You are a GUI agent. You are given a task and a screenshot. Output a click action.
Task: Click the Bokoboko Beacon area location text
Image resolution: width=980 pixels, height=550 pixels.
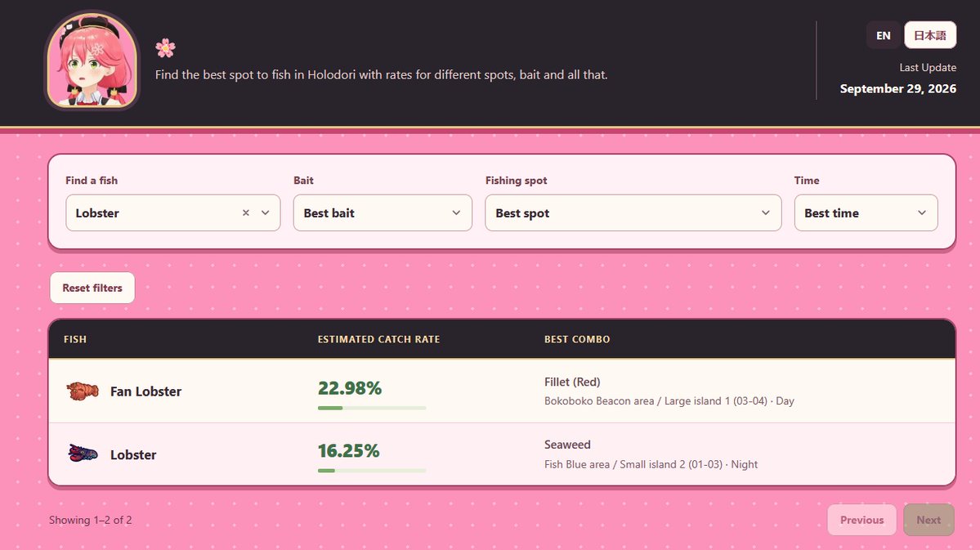tap(669, 400)
